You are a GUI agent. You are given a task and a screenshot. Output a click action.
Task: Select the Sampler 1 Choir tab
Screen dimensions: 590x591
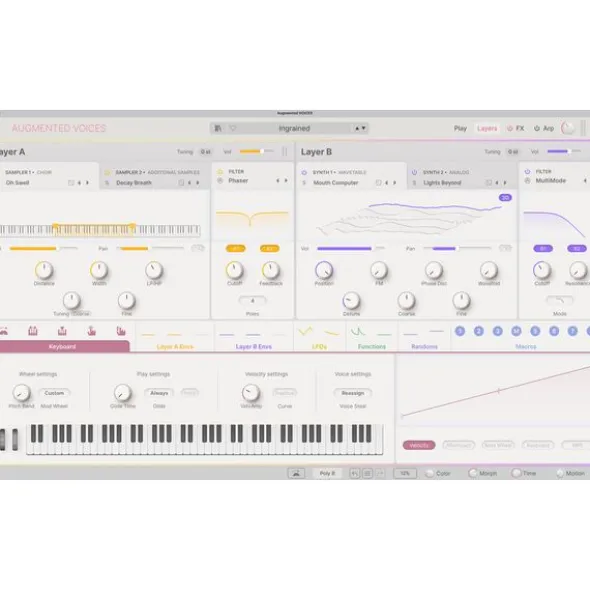coord(49,177)
